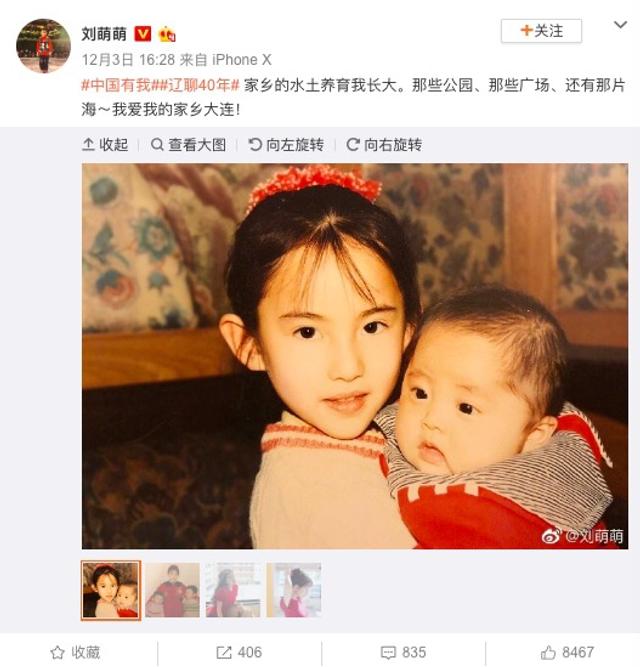Open the #中国有我# hashtag topic

coord(116,86)
